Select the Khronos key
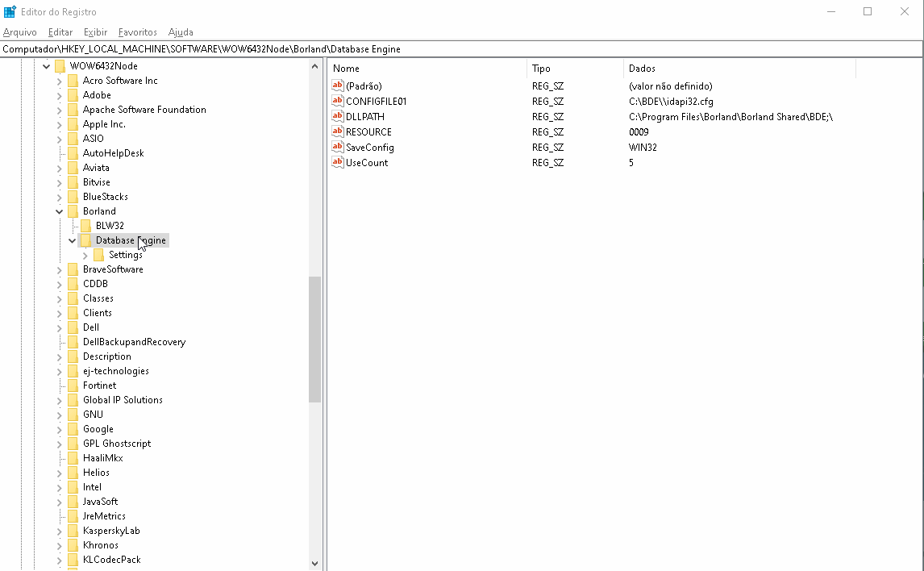 click(101, 545)
